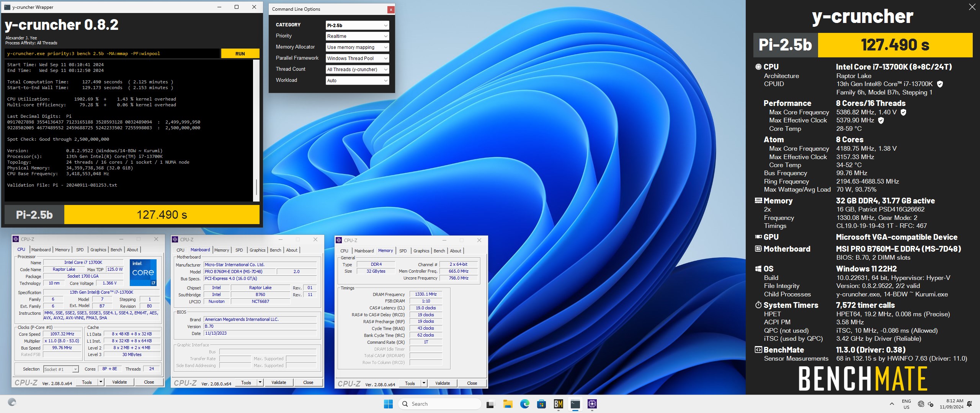
Task: Click the Motherboard icon in BenchMate panel
Action: [x=758, y=249]
